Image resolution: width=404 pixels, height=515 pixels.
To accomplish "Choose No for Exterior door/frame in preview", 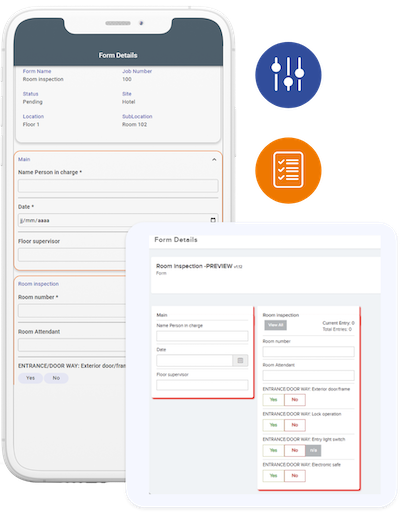I will 295,400.
